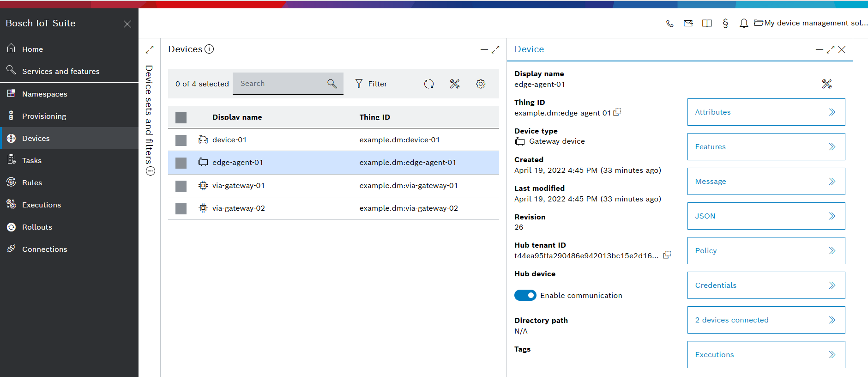Minimize the Device detail panel

(820, 49)
